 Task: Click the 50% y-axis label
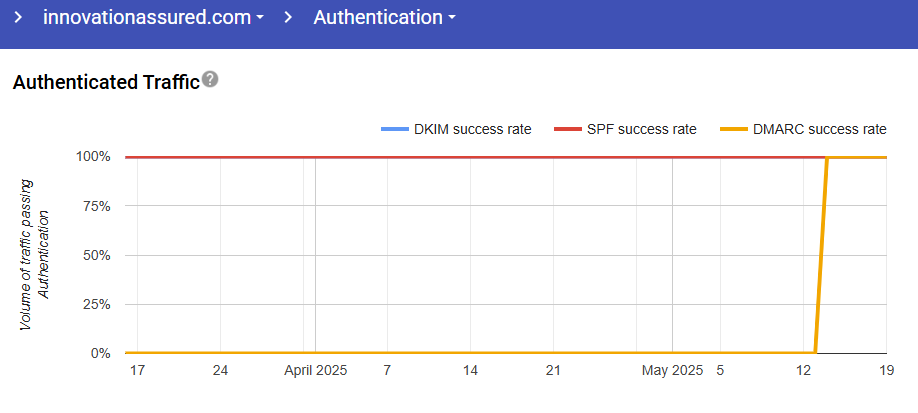96,255
